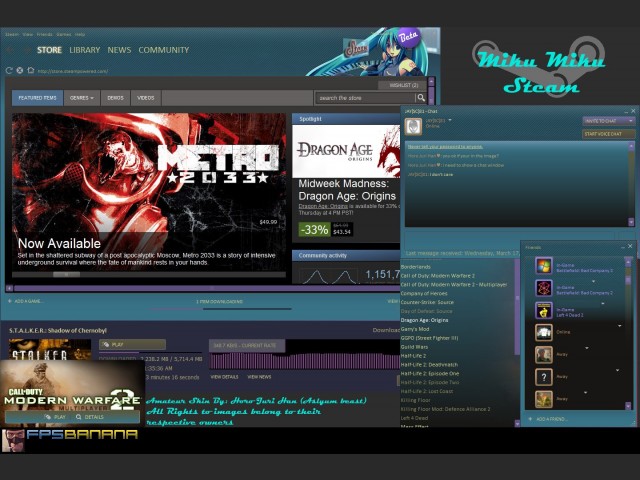Open the red pentagram friend avatar
640x480 pixels.
(x=544, y=289)
